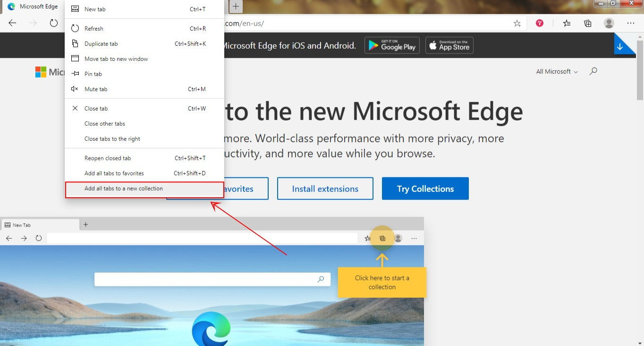Image resolution: width=644 pixels, height=346 pixels.
Task: Select Duplicate tab from the menu
Action: (102, 43)
